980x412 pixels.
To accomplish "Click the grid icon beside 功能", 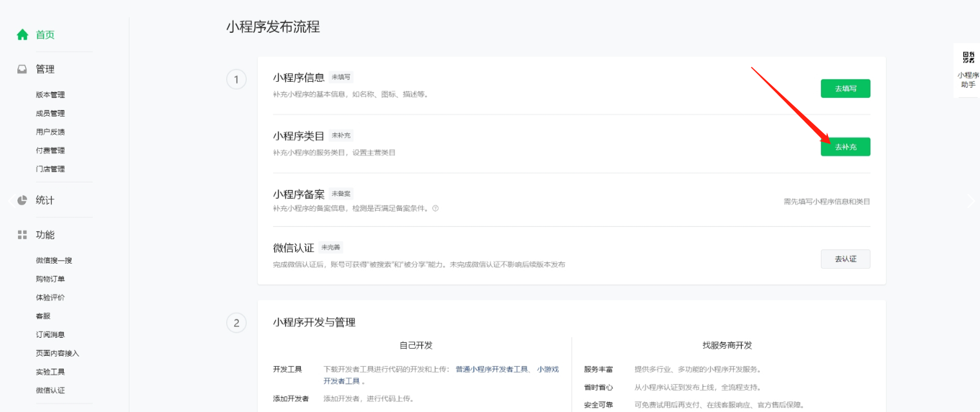I will click(x=23, y=235).
